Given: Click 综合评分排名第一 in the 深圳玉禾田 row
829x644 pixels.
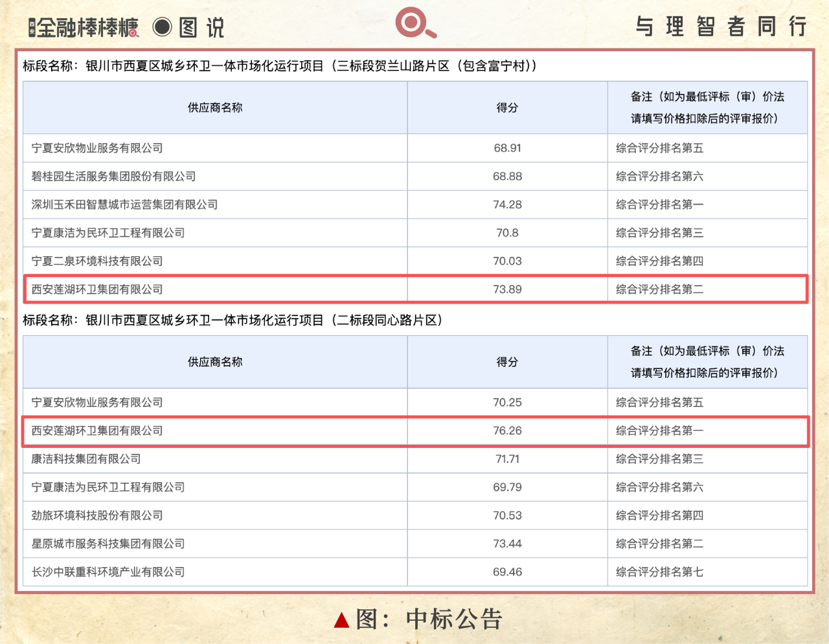Looking at the screenshot, I should coord(659,205).
